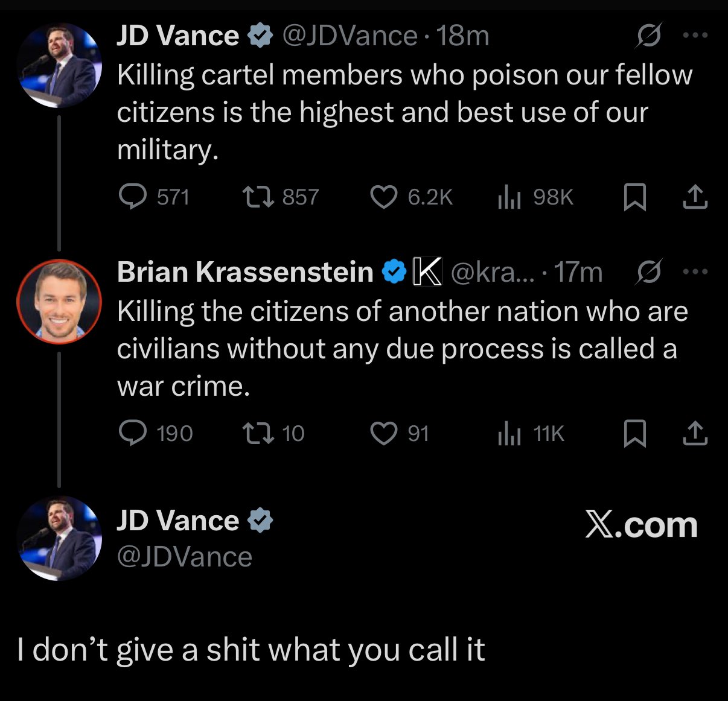The image size is (728, 701).
Task: Repost Brian Krassenstein's tweet
Action: coord(258,433)
